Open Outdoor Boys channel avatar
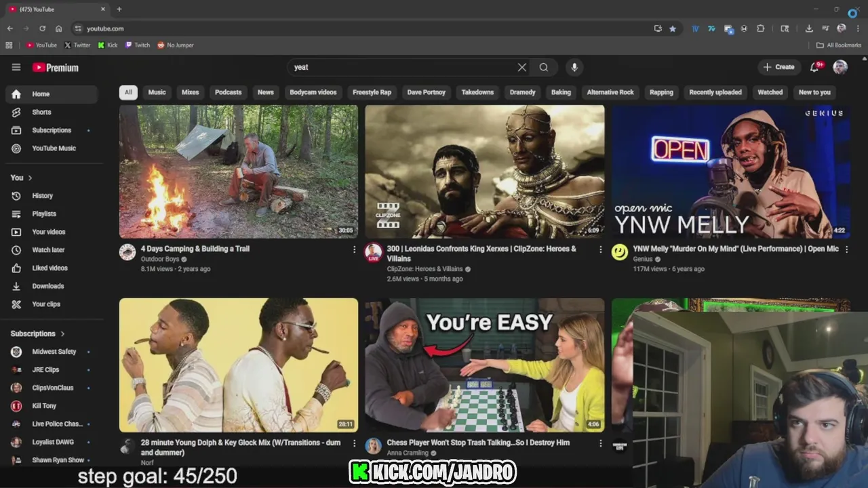 click(x=127, y=253)
